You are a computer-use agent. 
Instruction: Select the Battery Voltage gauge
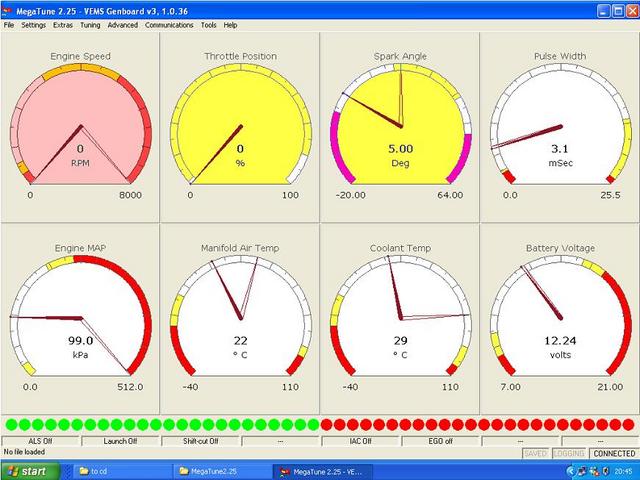[x=560, y=318]
